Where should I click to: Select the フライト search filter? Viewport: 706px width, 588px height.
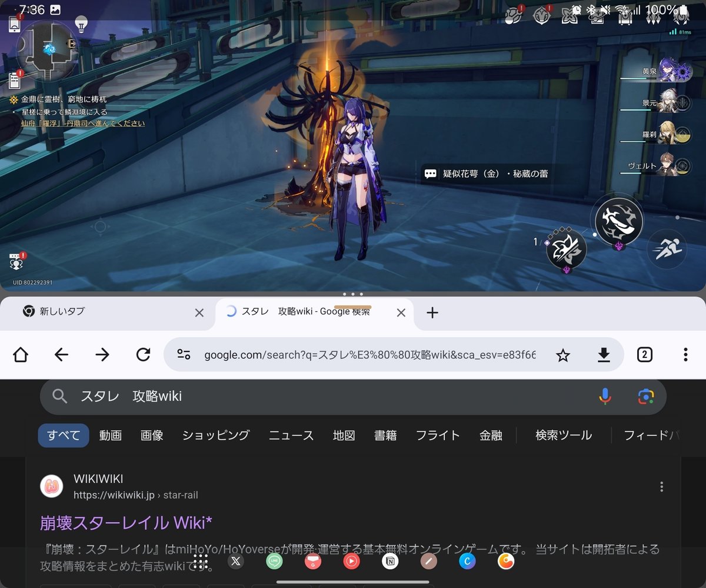438,436
